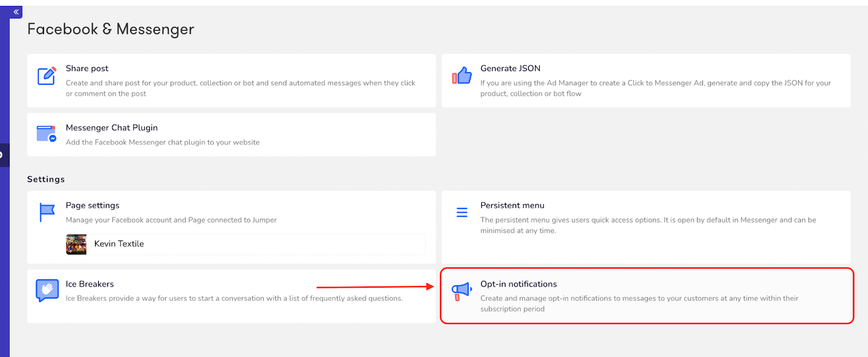
Task: Click the Opt-in notifications description text
Action: [639, 304]
